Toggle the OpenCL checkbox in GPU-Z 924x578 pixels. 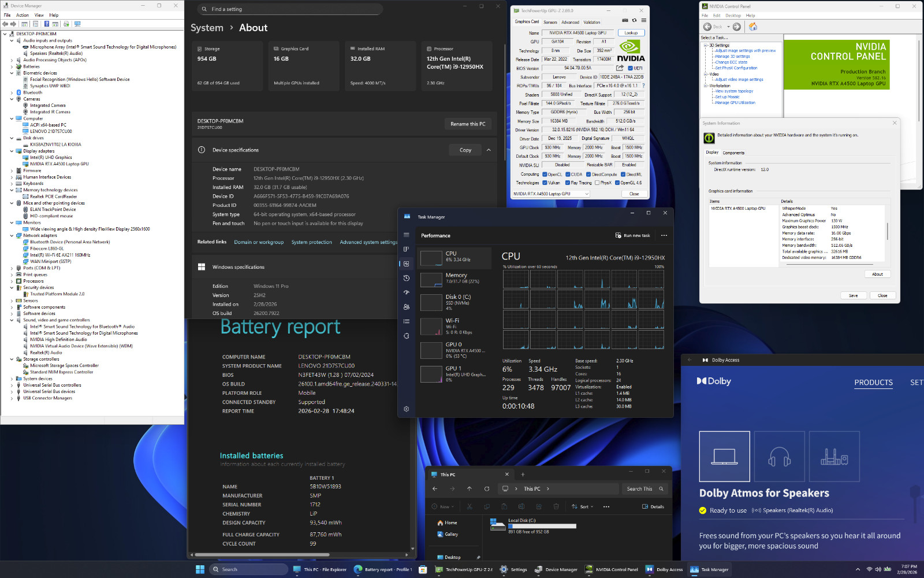(545, 174)
